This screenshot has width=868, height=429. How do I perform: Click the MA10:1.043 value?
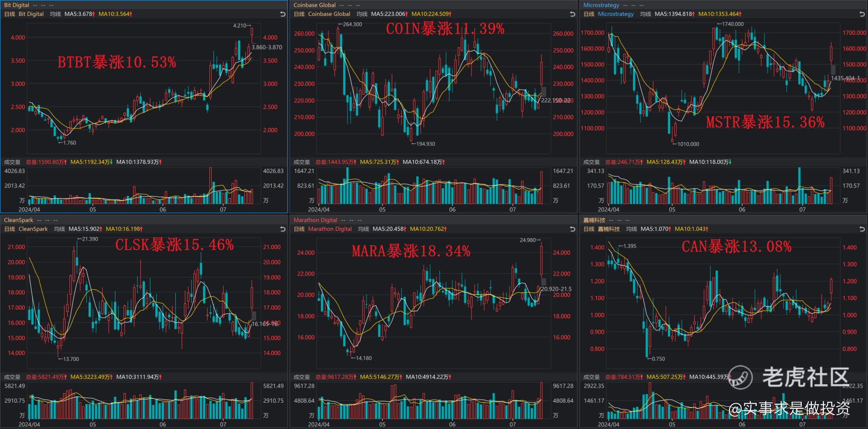tap(692, 229)
